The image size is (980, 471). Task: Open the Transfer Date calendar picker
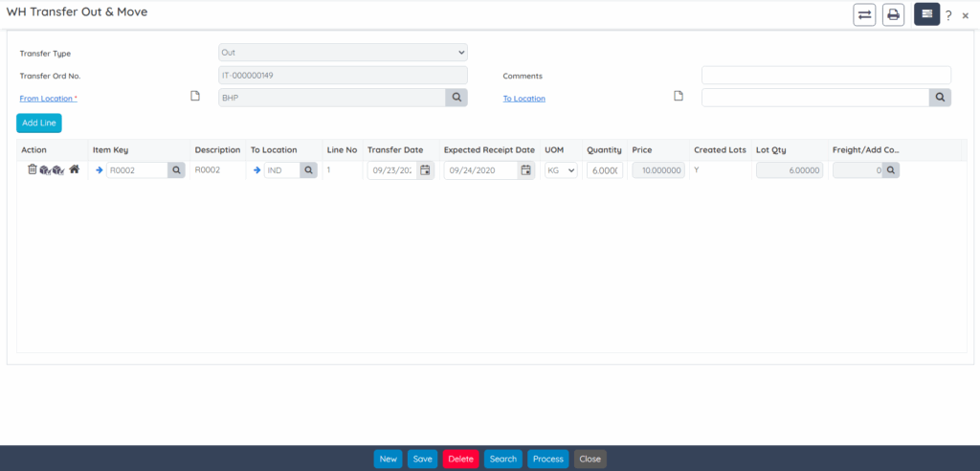pos(426,169)
